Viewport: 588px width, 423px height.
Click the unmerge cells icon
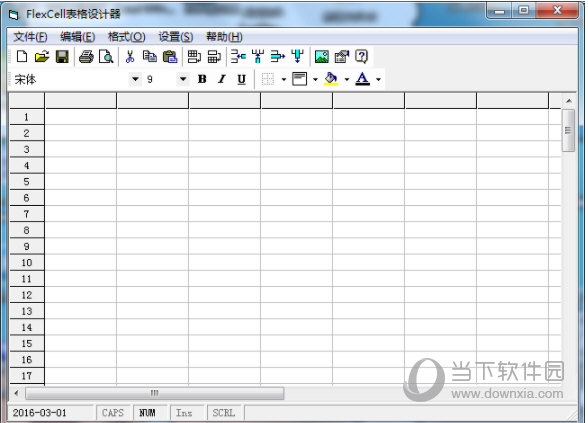tap(214, 57)
